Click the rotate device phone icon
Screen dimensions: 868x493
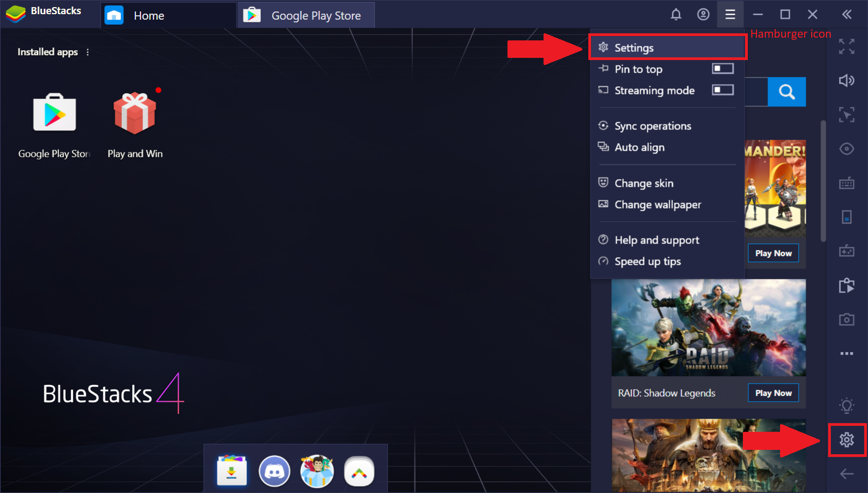coord(846,217)
